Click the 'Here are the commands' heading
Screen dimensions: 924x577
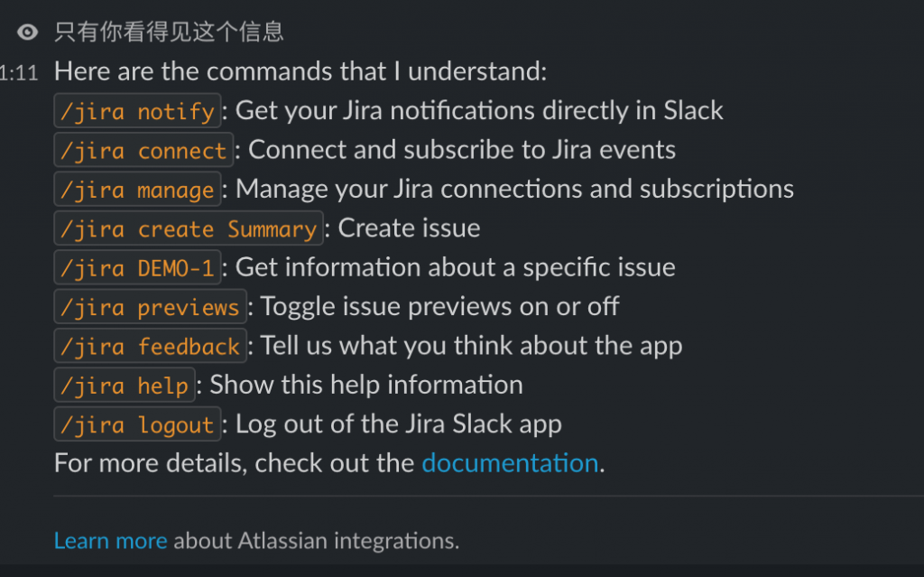[x=300, y=71]
